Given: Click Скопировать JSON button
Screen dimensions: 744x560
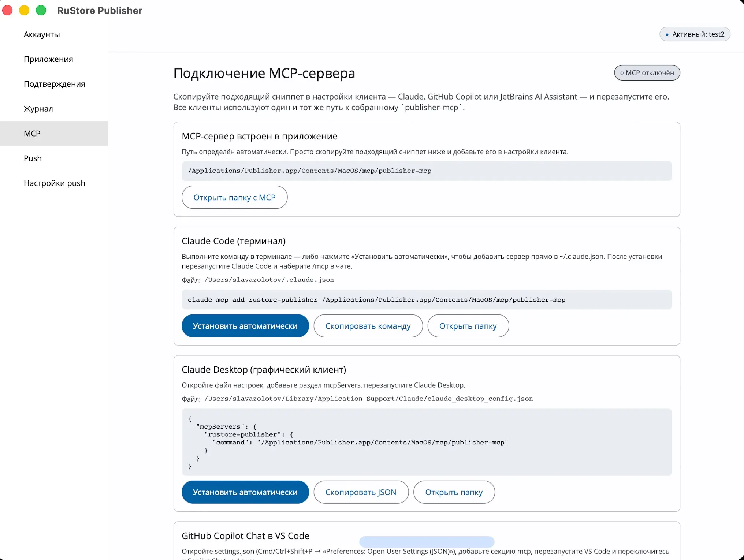Looking at the screenshot, I should pos(361,492).
